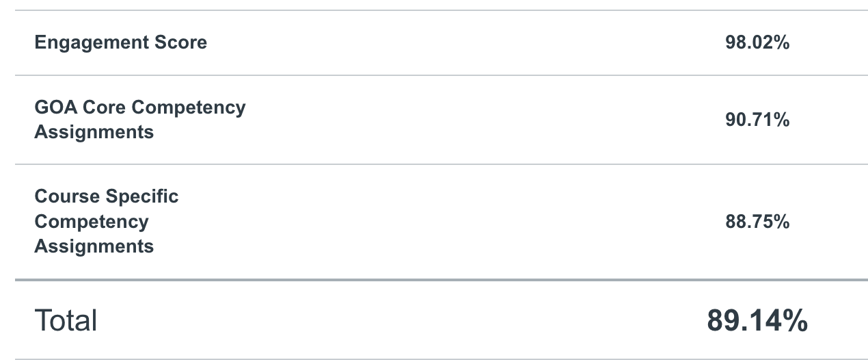Click the Total row label

click(x=66, y=320)
